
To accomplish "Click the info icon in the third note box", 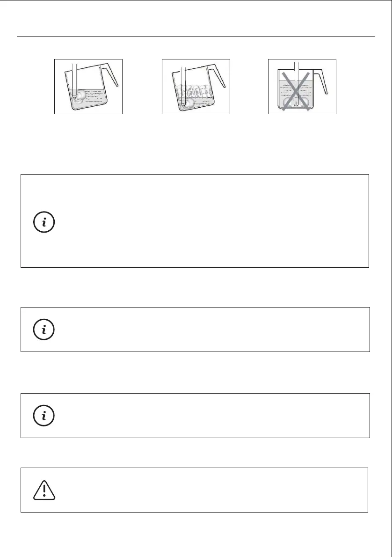I will pyautogui.click(x=44, y=415).
